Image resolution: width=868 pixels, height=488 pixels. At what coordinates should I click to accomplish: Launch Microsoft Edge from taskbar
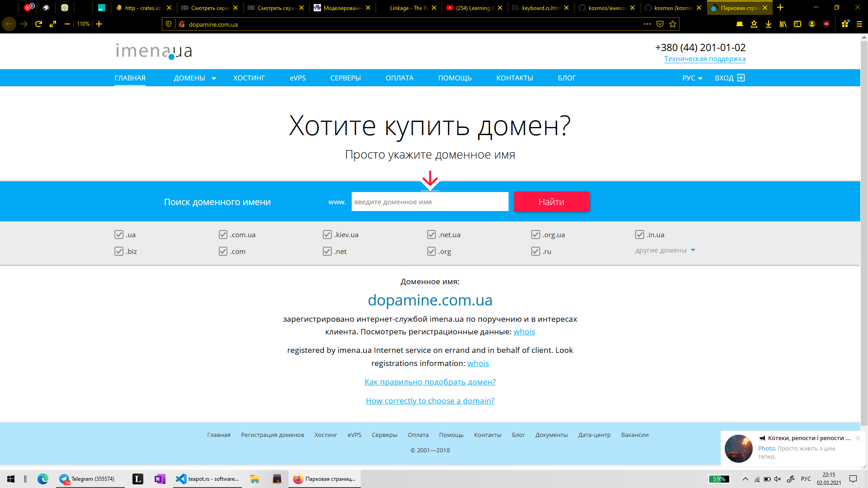[x=43, y=479]
